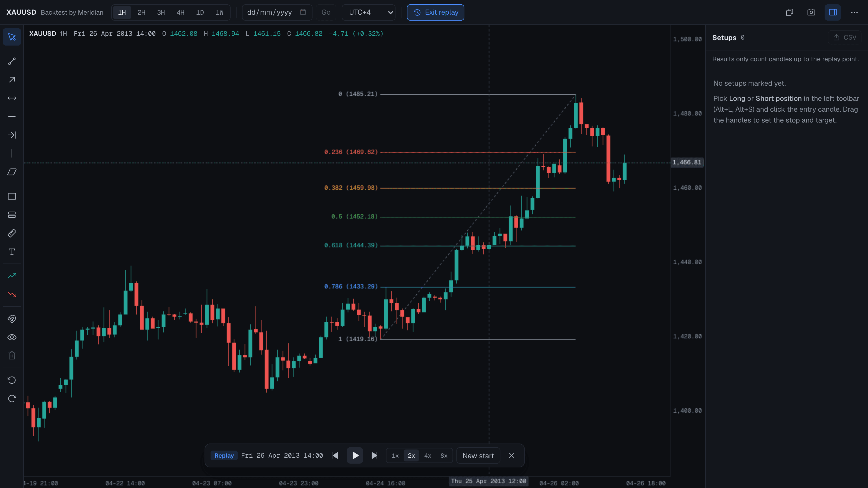Open the calendar date picker icon

(303, 12)
